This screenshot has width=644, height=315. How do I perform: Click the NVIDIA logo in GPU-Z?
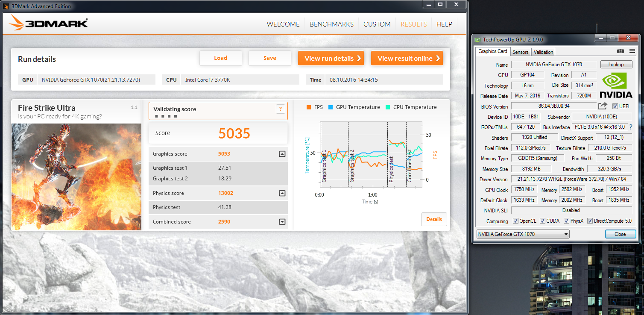615,85
